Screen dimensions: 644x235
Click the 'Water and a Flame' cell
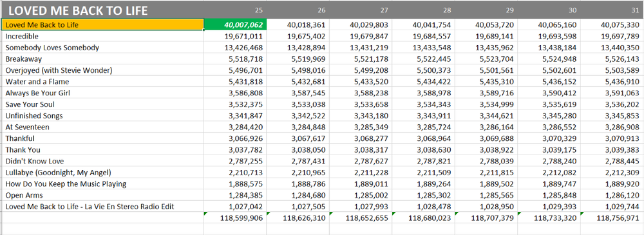point(102,82)
